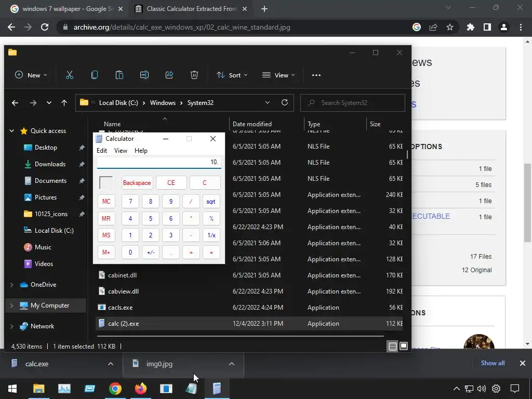Go back in File Explorer navigation

(x=15, y=103)
